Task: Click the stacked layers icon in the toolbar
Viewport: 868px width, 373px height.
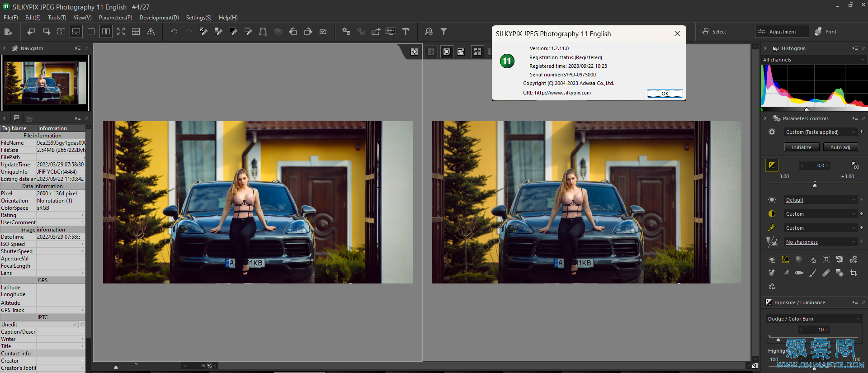Action: point(278,32)
